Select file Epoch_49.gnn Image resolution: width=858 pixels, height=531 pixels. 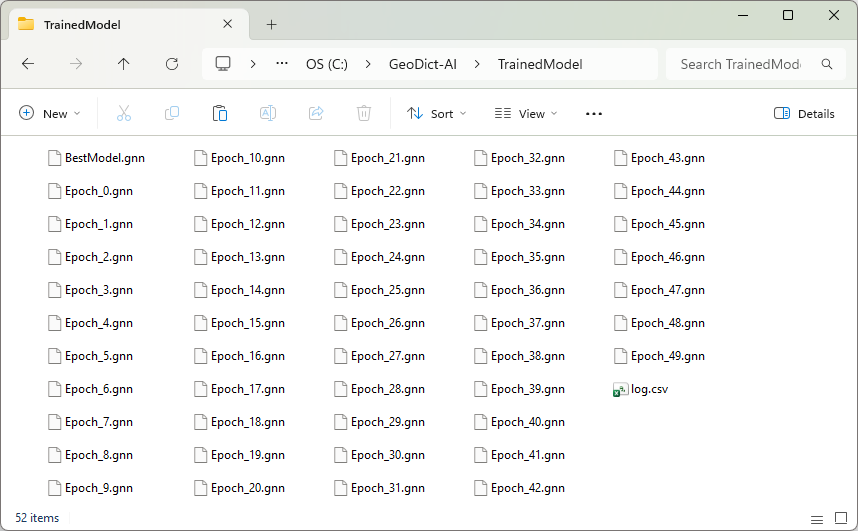tap(660, 356)
